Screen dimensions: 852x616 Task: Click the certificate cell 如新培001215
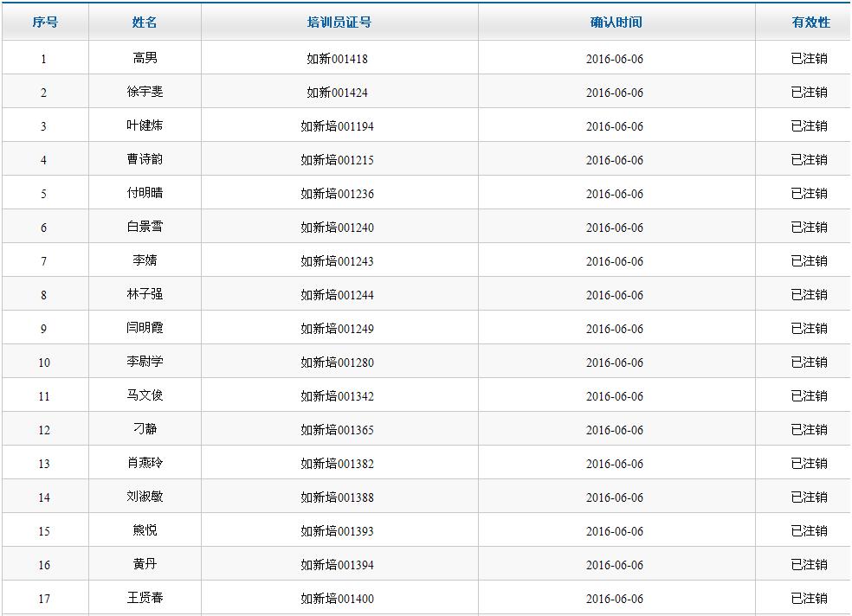pos(338,160)
